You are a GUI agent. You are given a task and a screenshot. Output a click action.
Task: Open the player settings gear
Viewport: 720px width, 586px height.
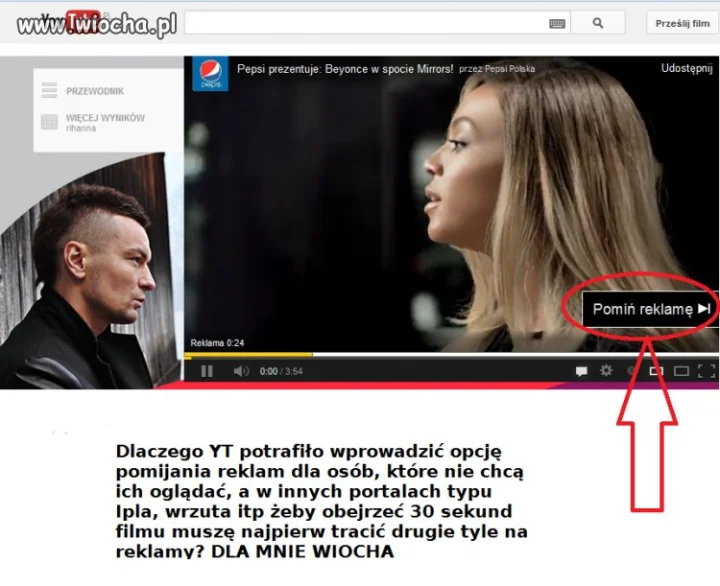pyautogui.click(x=606, y=370)
